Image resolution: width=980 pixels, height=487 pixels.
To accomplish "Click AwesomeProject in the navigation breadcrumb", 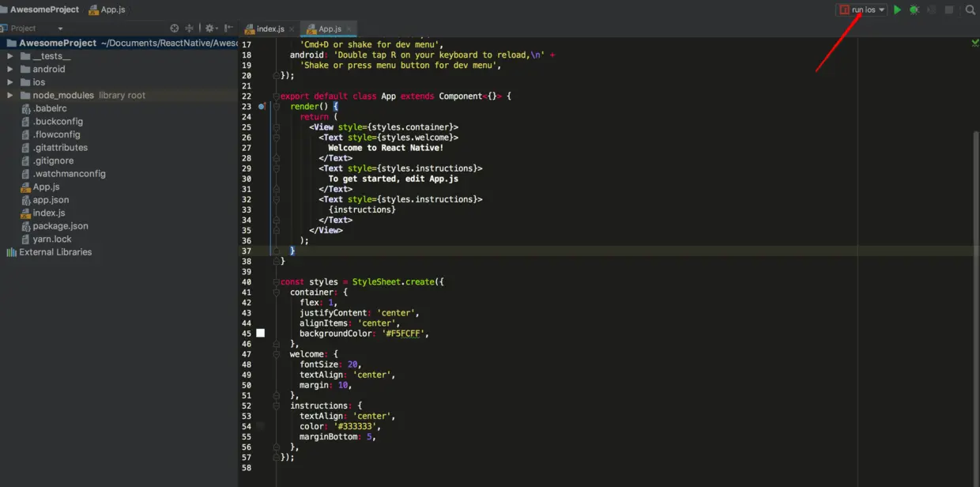I will coord(43,9).
